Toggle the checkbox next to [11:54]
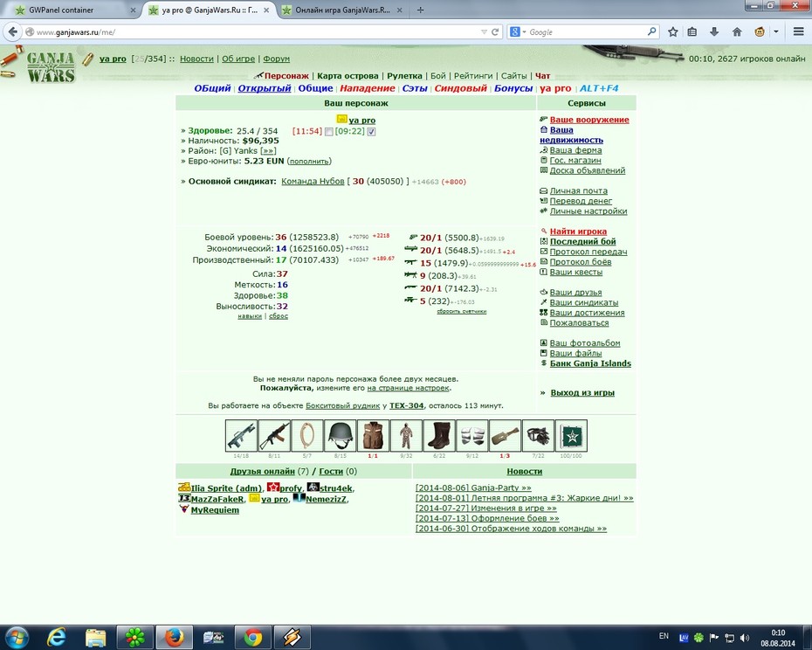Image resolution: width=812 pixels, height=650 pixels. (x=329, y=132)
